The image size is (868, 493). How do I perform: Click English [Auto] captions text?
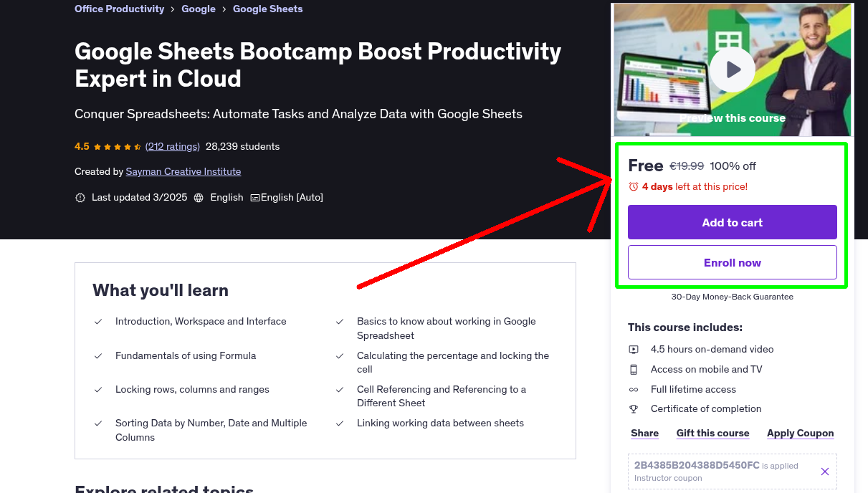click(292, 197)
